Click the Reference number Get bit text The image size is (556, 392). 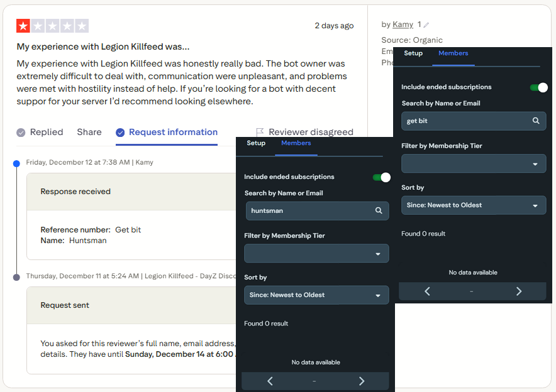coord(91,230)
